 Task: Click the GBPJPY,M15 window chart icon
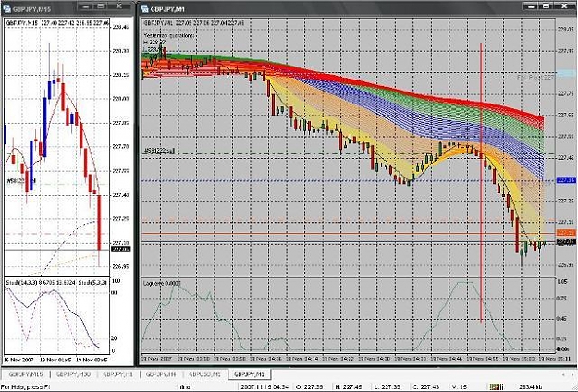(x=7, y=9)
